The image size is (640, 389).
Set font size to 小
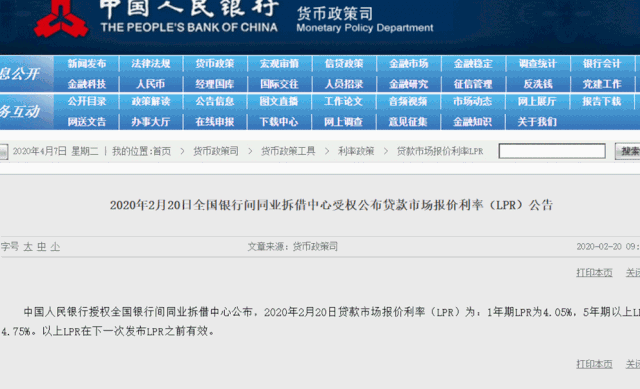coord(55,247)
